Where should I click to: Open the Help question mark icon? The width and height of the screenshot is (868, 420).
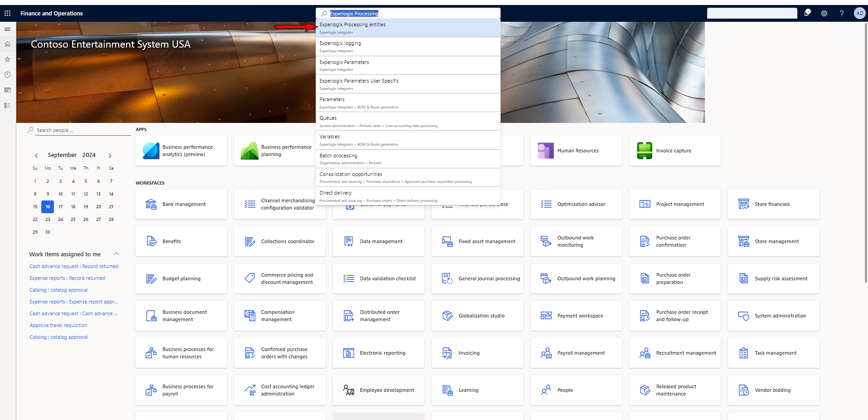[842, 13]
